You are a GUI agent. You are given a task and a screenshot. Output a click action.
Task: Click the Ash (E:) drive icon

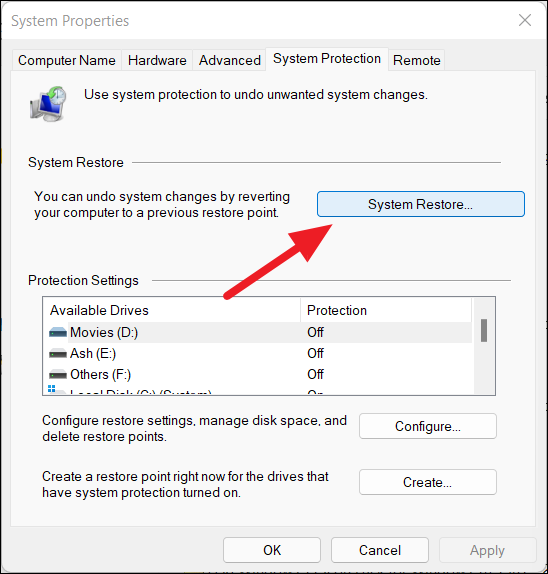(x=58, y=354)
